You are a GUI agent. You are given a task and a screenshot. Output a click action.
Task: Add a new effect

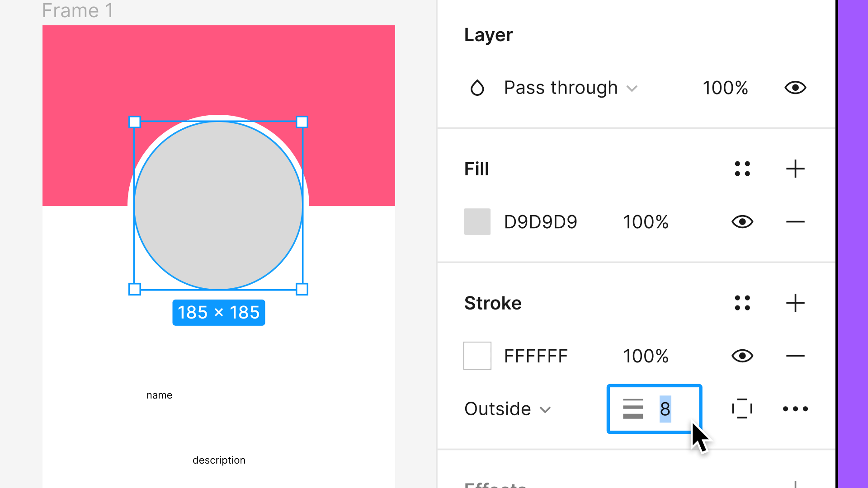795,483
